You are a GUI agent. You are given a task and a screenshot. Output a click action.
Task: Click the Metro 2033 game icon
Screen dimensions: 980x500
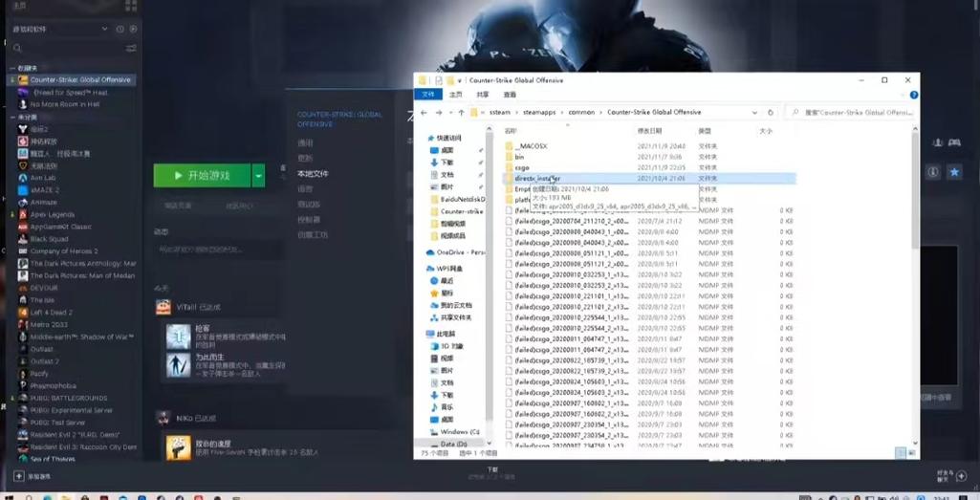(23, 324)
